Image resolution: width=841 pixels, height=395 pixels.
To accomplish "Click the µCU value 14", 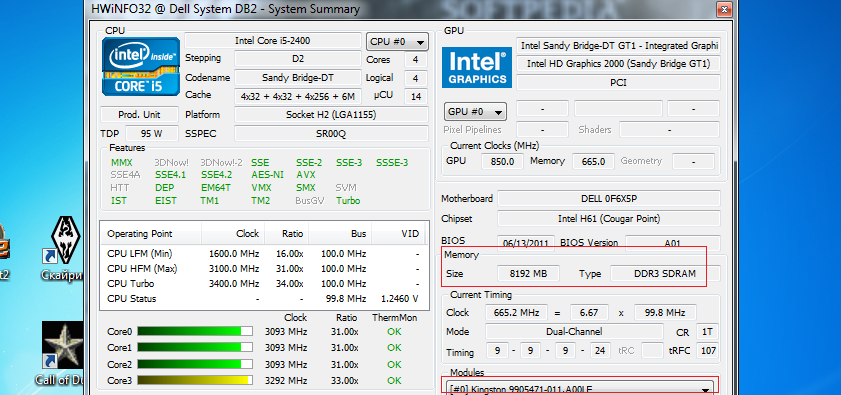I will (416, 97).
